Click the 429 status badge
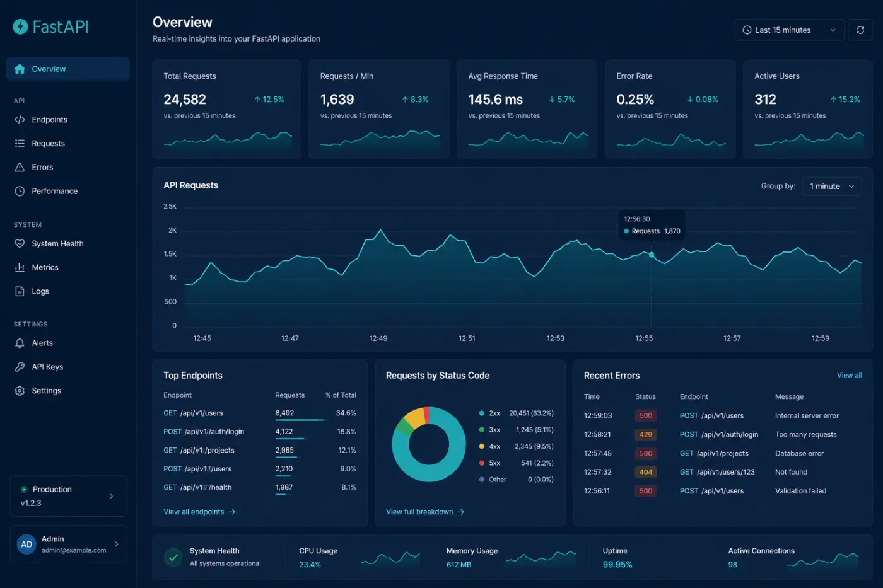This screenshot has height=588, width=883. tap(646, 434)
